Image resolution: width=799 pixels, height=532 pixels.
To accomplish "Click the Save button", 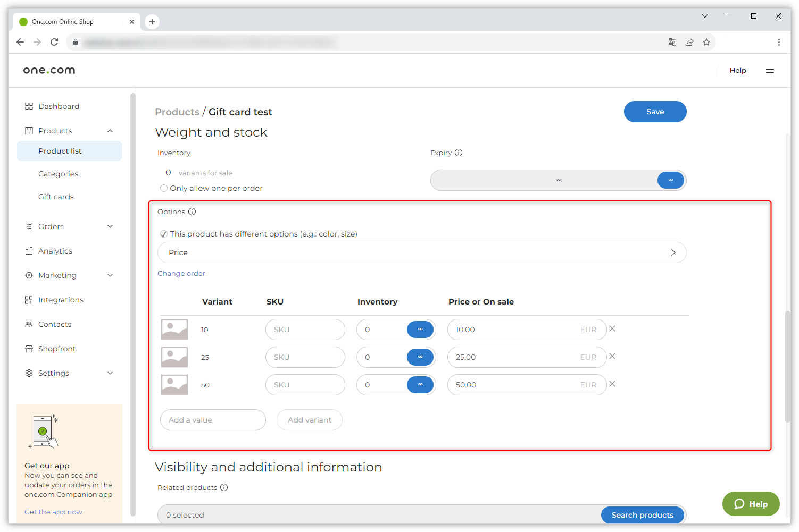I will [x=655, y=112].
